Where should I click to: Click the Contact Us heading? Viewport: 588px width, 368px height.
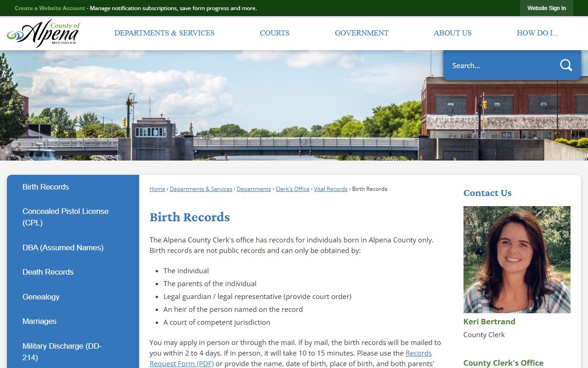(x=487, y=193)
